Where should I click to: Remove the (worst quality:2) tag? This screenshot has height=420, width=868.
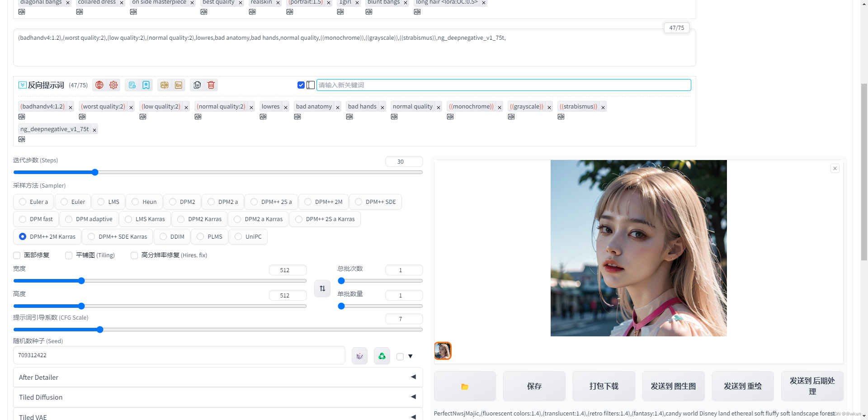[x=131, y=108]
